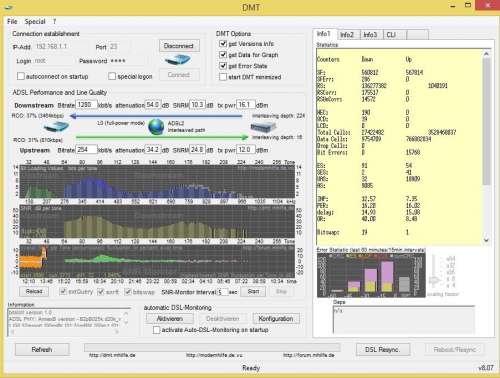500x378 pixels.
Task: Uncheck get Versions Info option
Action: point(223,44)
